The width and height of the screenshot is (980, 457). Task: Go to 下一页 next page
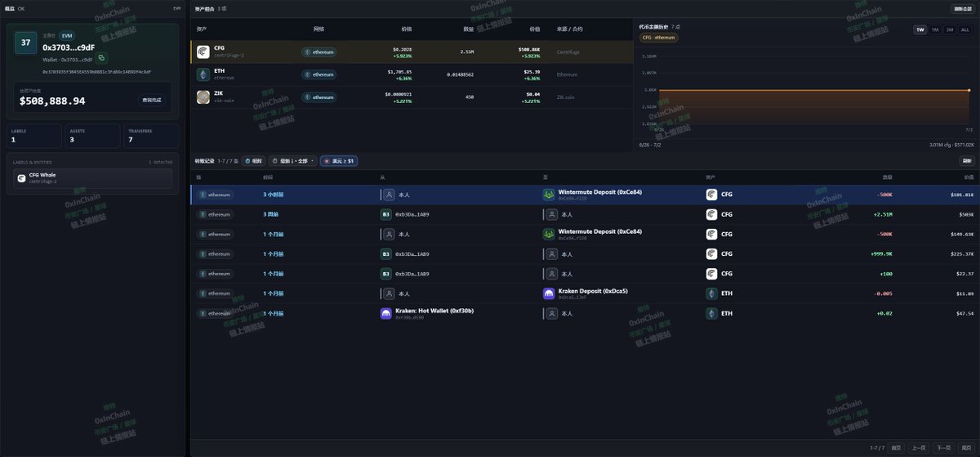(943, 448)
